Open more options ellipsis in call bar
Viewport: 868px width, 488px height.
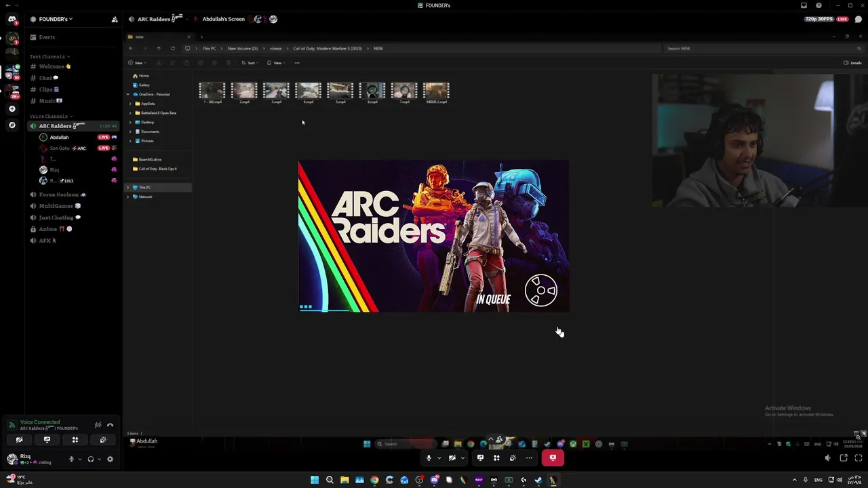tap(529, 458)
